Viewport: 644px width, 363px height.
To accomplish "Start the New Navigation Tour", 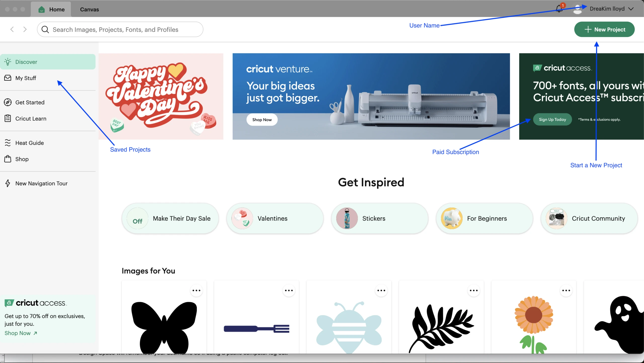I will click(41, 183).
